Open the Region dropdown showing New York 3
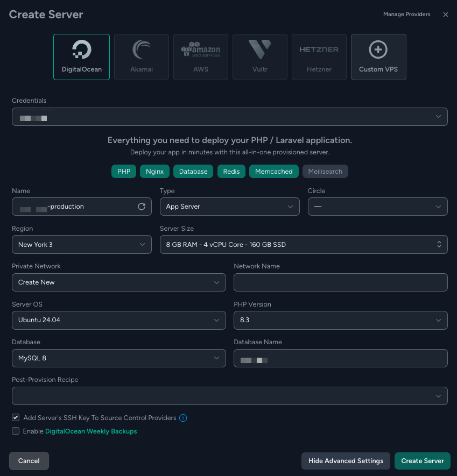Image resolution: width=457 pixels, height=476 pixels. (82, 244)
